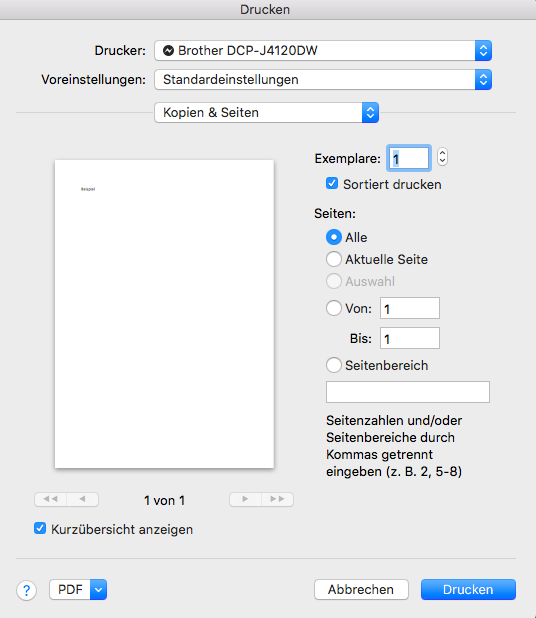Go to next preview page arrow
536x618 pixels.
click(x=245, y=499)
